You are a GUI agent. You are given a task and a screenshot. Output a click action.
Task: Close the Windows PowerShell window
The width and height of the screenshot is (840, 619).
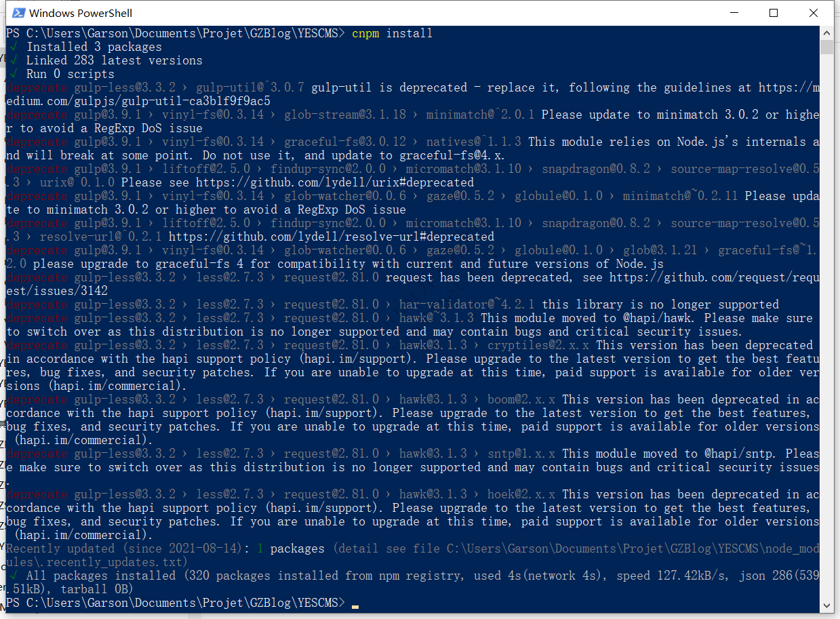click(x=814, y=13)
